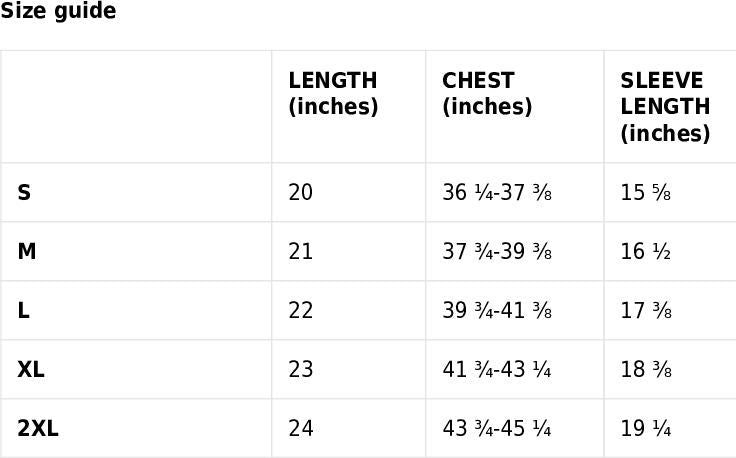The image size is (736, 458).
Task: Click the M size row label
Action: pyautogui.click(x=27, y=251)
